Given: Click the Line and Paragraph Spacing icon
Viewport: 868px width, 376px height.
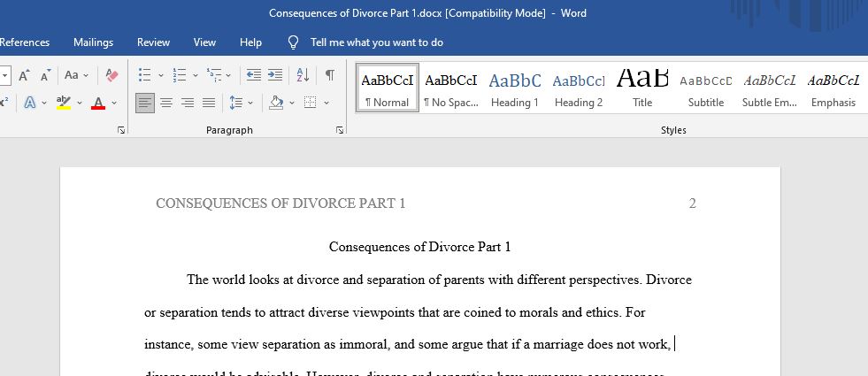Looking at the screenshot, I should (236, 103).
